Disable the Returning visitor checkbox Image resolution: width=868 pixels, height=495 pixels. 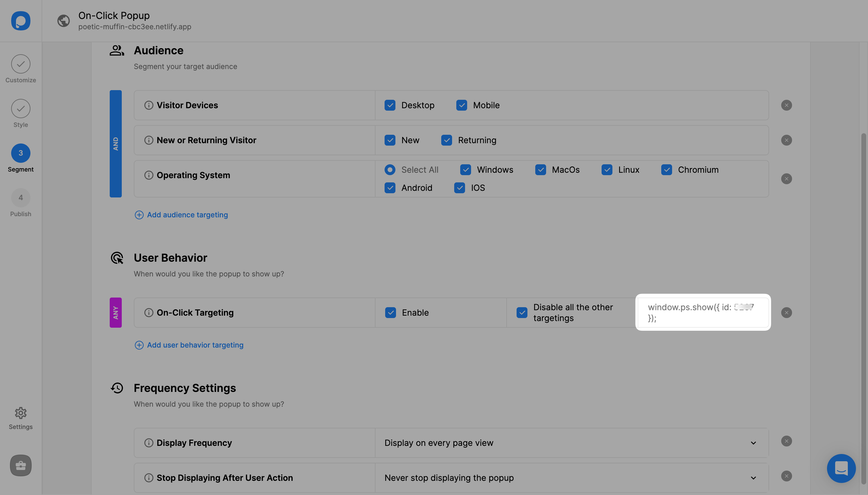(x=447, y=140)
